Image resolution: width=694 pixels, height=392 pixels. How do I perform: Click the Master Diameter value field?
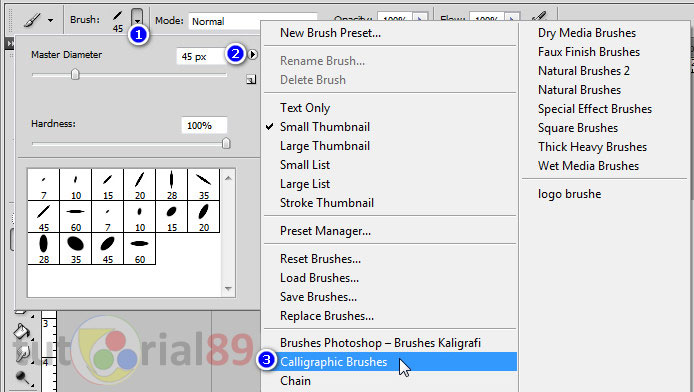(201, 57)
